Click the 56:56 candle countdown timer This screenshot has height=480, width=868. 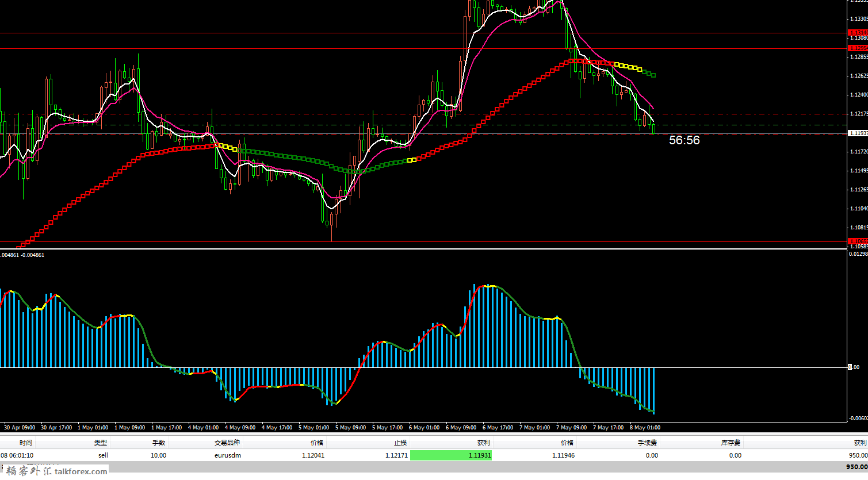685,140
